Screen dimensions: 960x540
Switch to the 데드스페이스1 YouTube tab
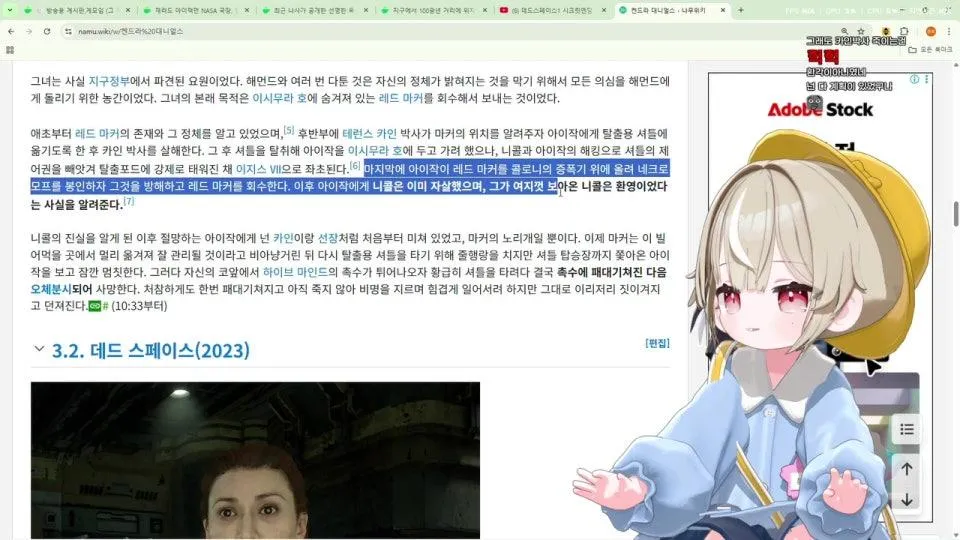pos(551,10)
